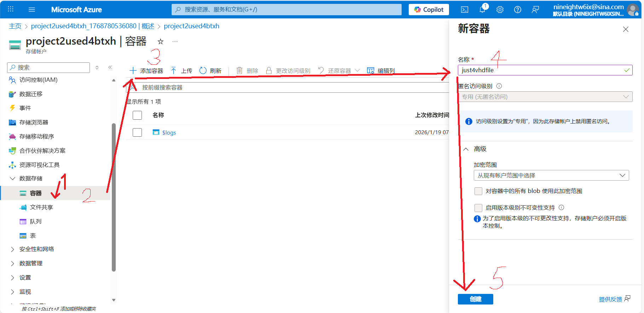This screenshot has width=644, height=313.
Task: Click the Create button
Action: (x=475, y=299)
